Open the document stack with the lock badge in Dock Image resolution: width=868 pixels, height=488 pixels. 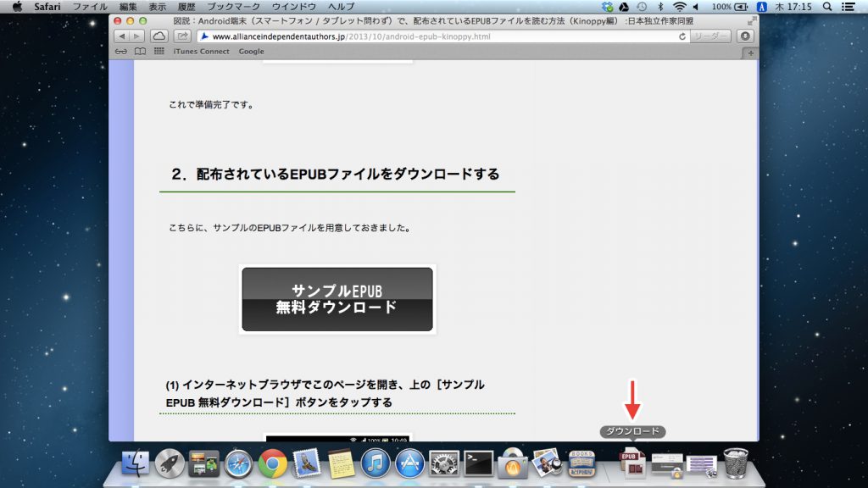(x=667, y=465)
